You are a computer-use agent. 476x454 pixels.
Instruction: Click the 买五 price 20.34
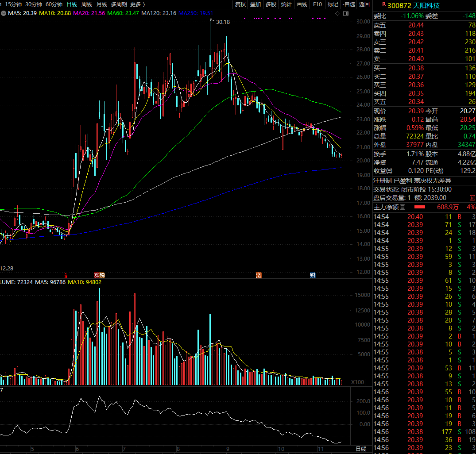416,102
